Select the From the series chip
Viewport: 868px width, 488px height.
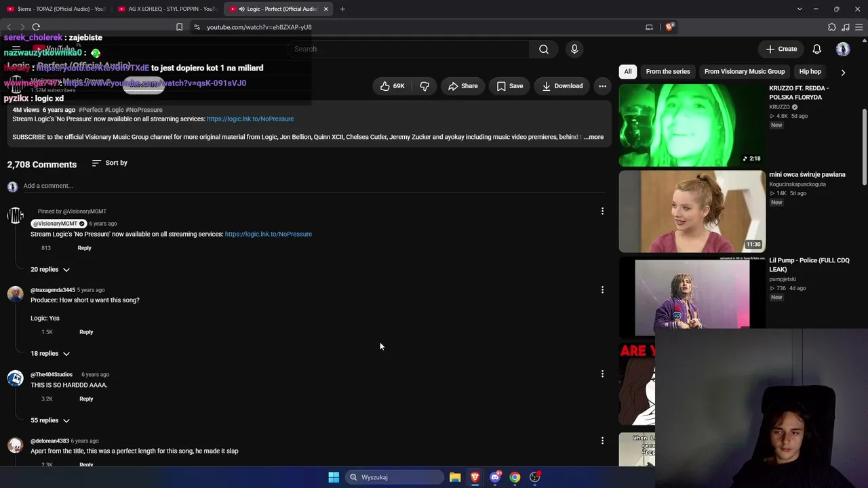668,71
